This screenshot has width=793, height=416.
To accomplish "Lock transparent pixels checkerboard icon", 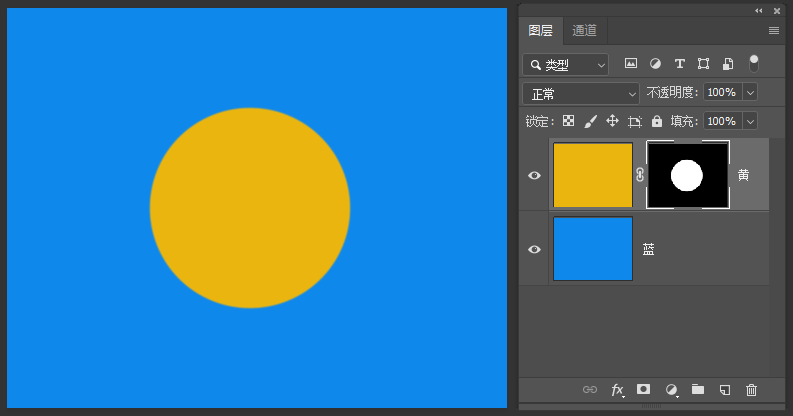I will coord(568,121).
